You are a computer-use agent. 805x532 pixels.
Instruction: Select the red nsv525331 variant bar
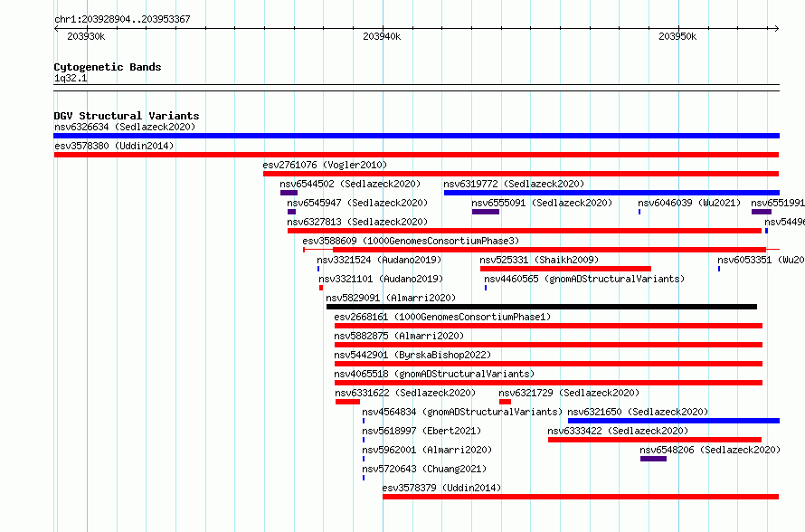[565, 269]
